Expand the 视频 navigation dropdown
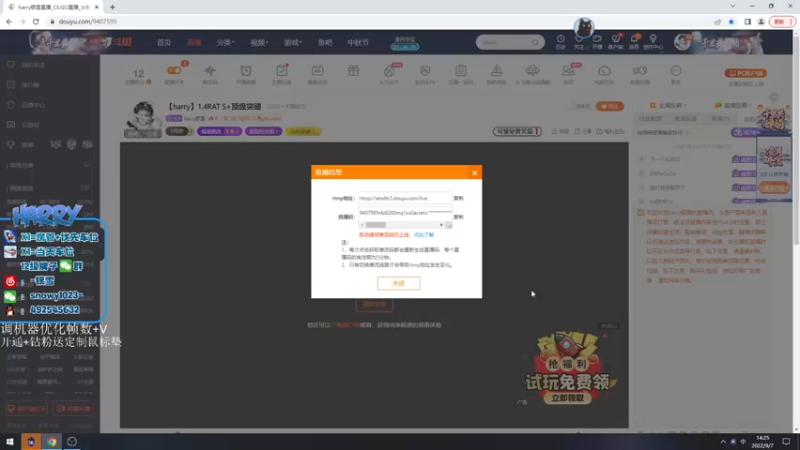This screenshot has height=450, width=800. click(x=259, y=42)
